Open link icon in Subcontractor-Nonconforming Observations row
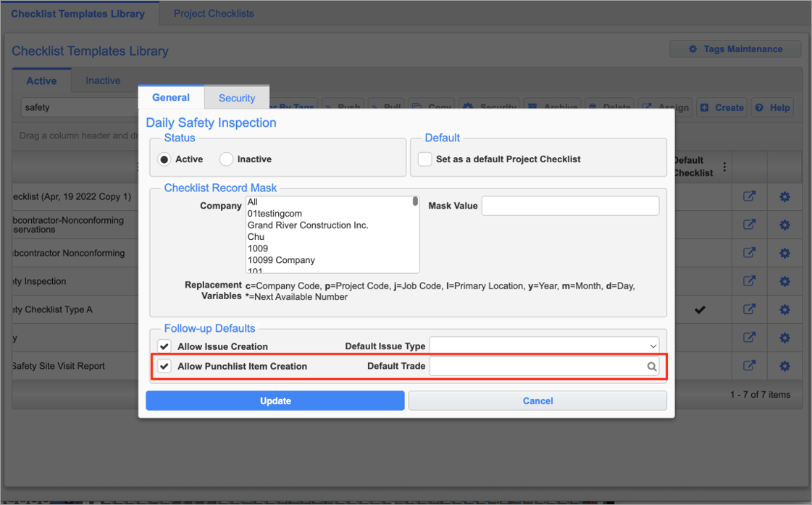Screen dimensions: 812x505 749,225
